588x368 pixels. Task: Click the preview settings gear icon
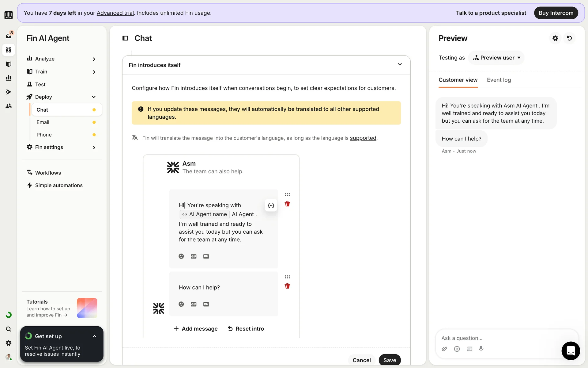(x=555, y=38)
